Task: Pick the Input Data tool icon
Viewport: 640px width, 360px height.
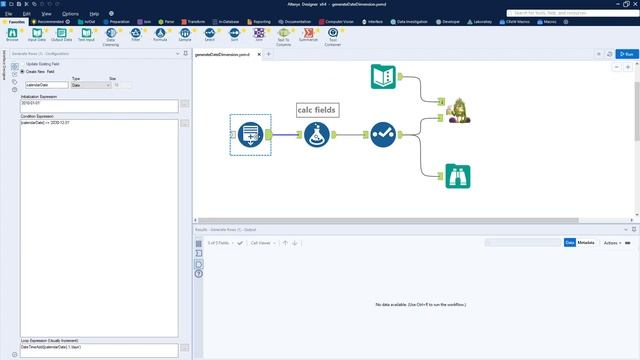Action: 37,33
